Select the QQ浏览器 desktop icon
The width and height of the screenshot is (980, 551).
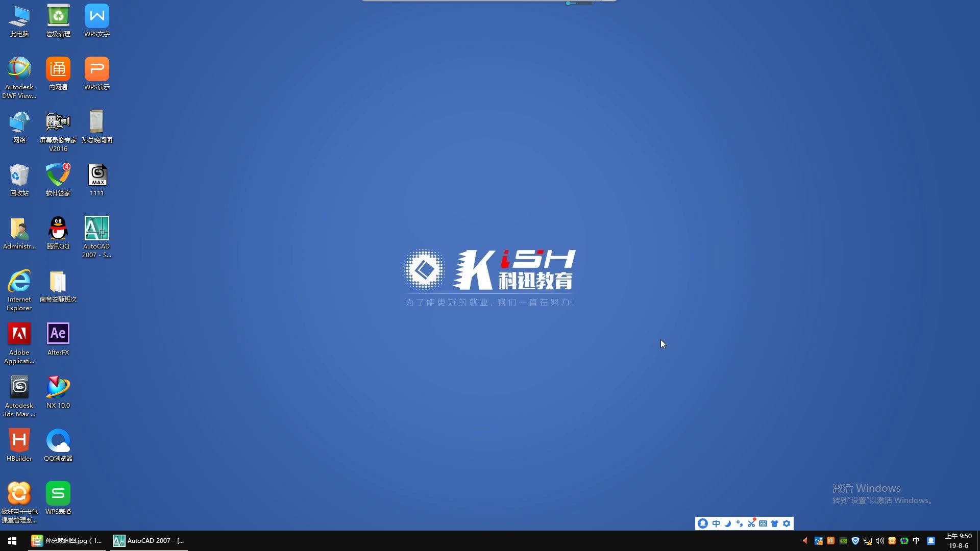pyautogui.click(x=58, y=445)
